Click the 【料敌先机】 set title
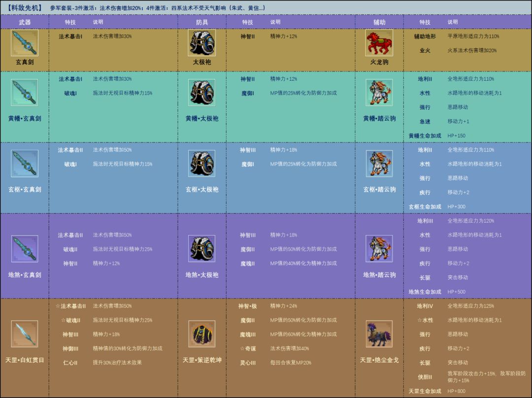Image resolution: width=532 pixels, height=398 pixels. coord(25,8)
